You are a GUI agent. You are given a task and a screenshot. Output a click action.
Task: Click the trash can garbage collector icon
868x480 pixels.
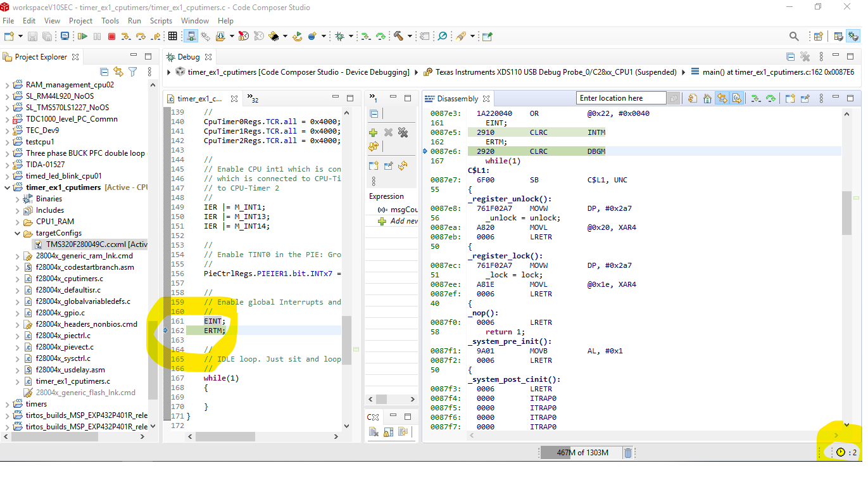[627, 453]
